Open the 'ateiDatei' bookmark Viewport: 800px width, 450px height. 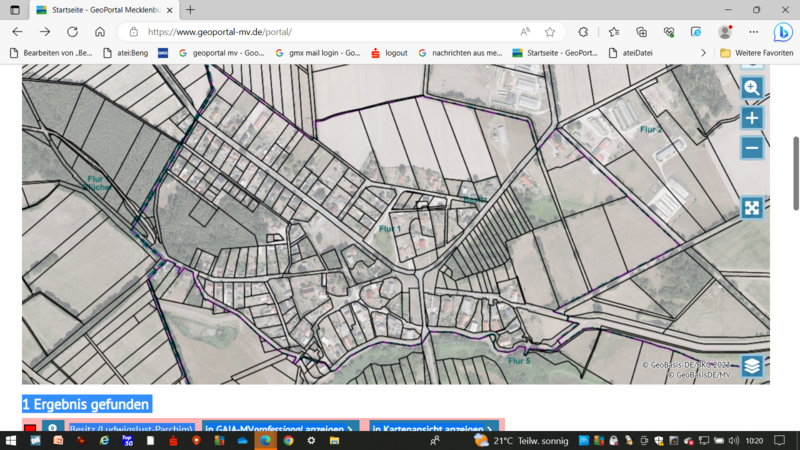[x=631, y=53]
